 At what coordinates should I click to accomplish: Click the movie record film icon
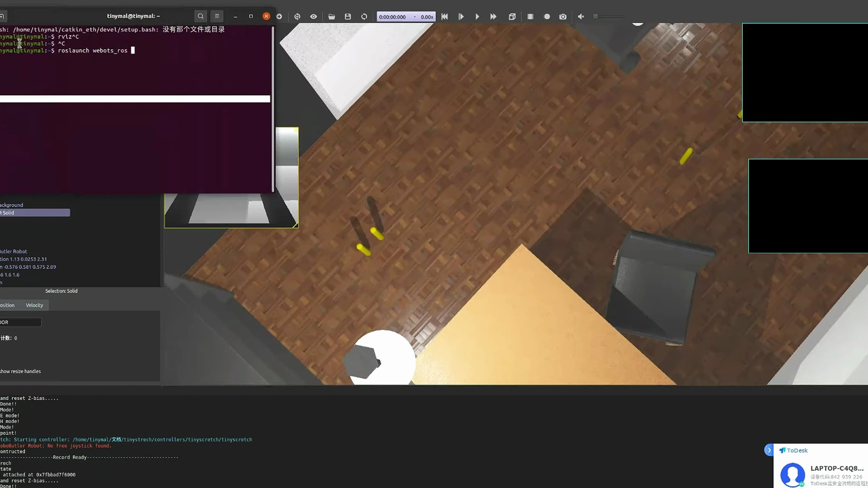(530, 17)
